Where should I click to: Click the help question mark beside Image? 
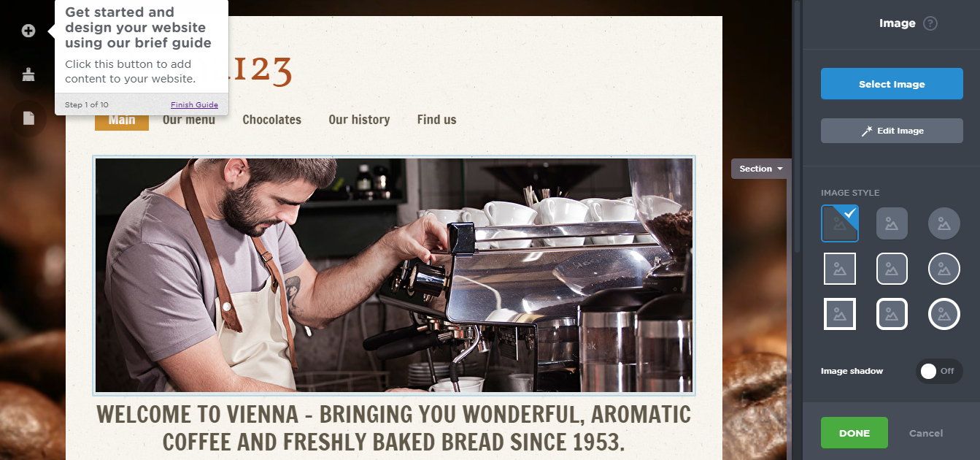930,23
